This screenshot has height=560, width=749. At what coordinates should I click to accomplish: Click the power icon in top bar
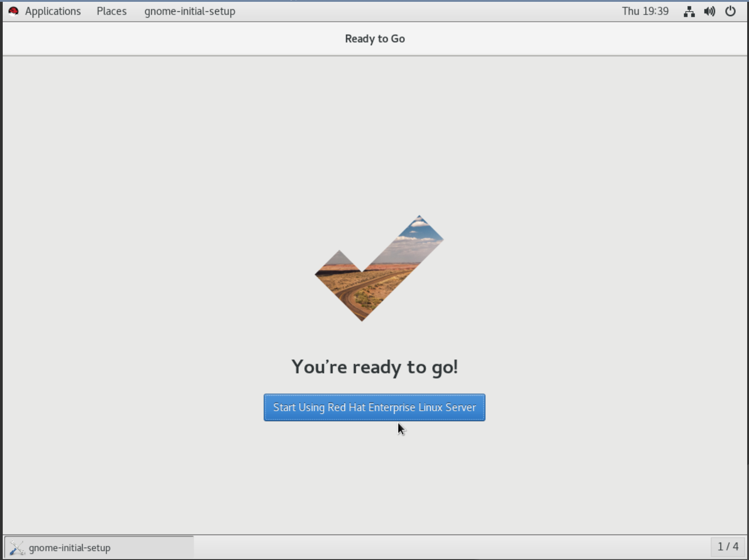(x=730, y=11)
